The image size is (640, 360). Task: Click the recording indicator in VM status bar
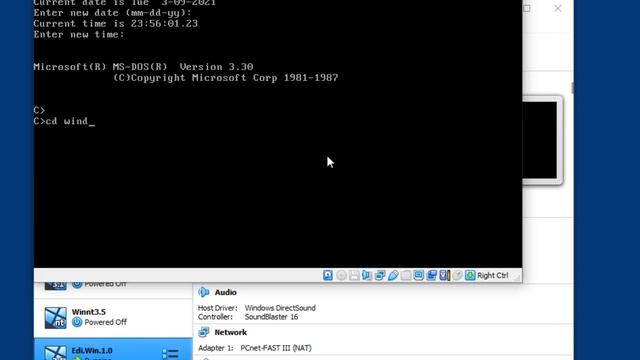[431, 276]
